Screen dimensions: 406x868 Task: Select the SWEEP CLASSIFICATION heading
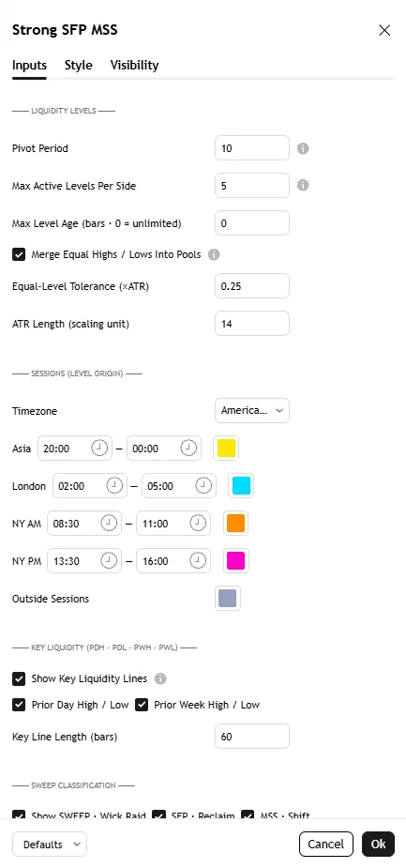pyautogui.click(x=73, y=785)
